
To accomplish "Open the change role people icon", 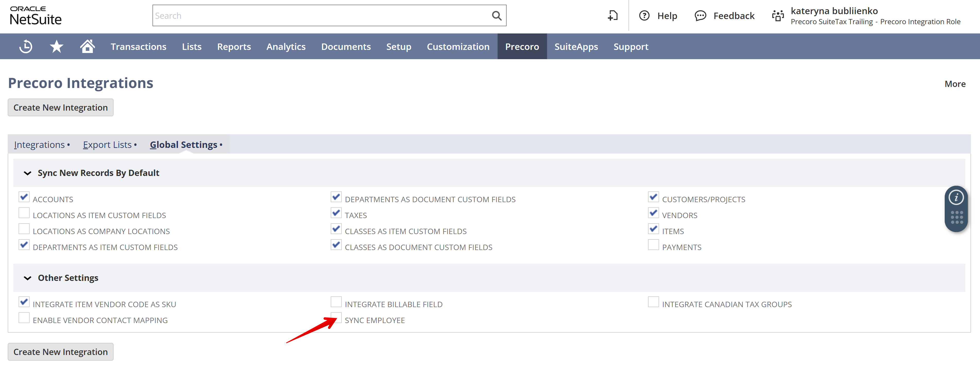I will click(778, 16).
